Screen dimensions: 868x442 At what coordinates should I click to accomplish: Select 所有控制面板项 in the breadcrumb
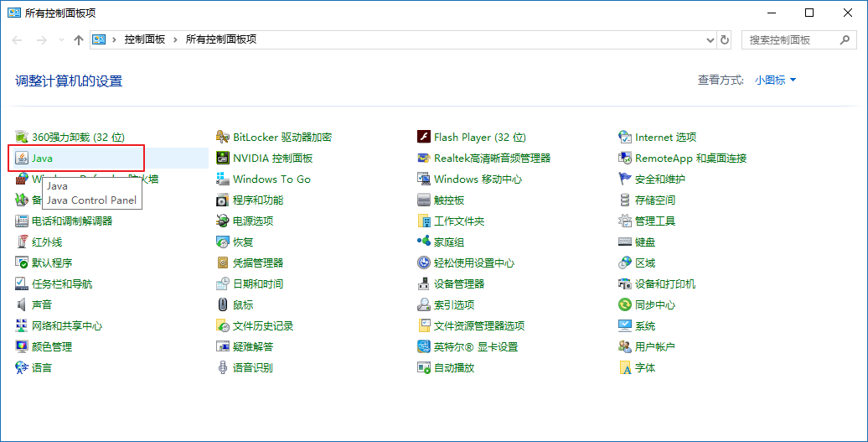[220, 39]
